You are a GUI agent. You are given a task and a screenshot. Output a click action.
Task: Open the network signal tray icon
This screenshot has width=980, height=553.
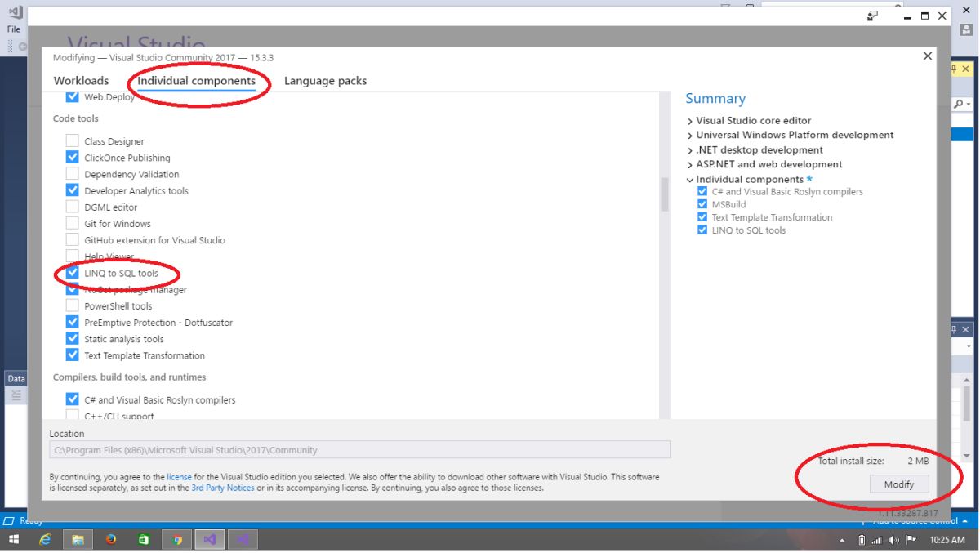pos(877,540)
